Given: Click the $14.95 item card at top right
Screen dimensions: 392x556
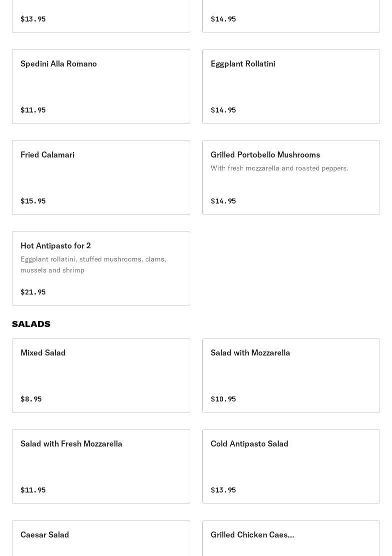Looking at the screenshot, I should [x=291, y=16].
